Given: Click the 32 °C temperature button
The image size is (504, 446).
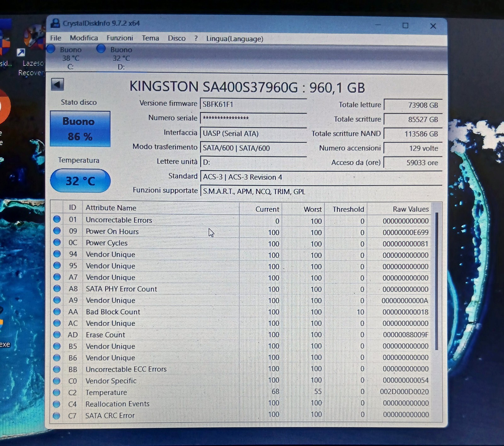Looking at the screenshot, I should (80, 181).
